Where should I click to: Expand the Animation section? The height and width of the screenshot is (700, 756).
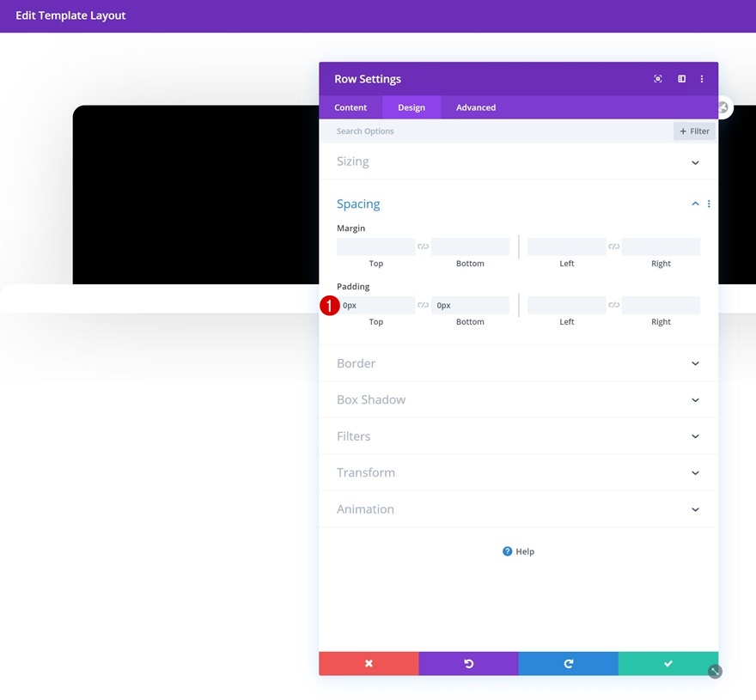click(x=519, y=509)
